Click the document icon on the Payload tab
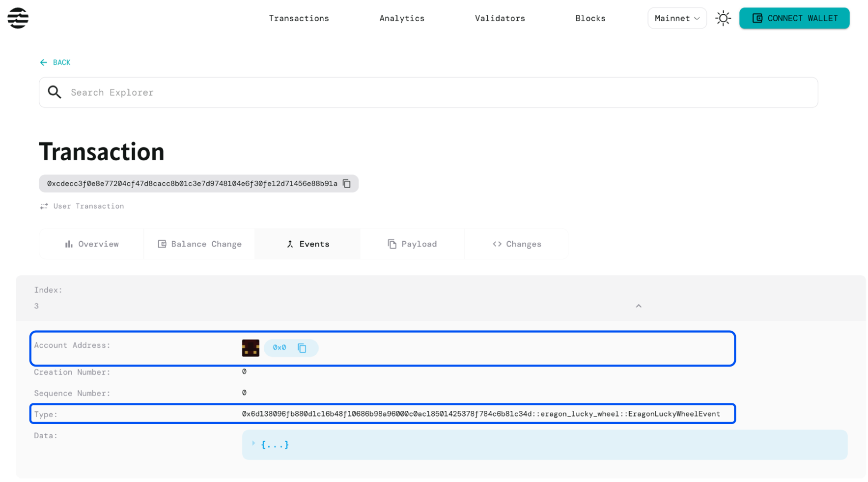This screenshot has height=482, width=868. [x=392, y=244]
